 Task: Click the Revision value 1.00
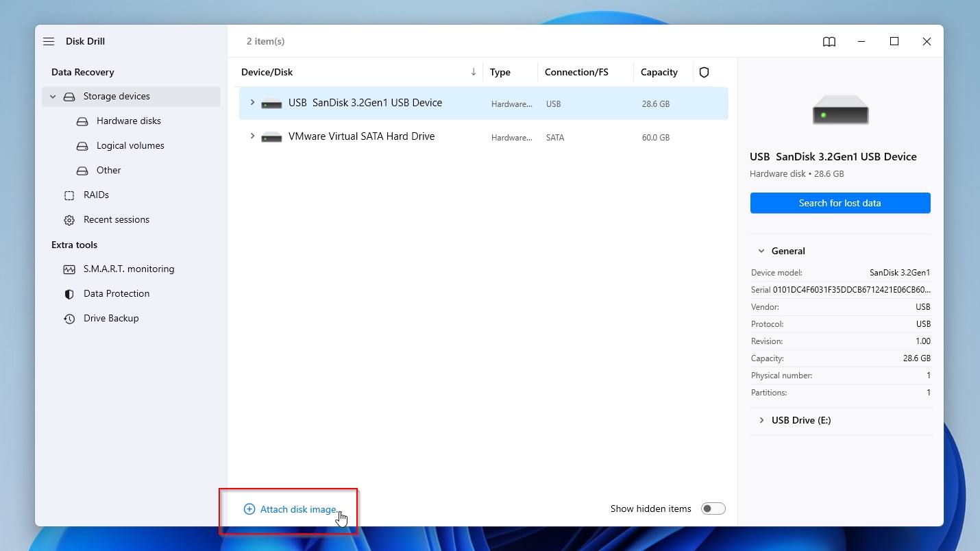point(923,341)
